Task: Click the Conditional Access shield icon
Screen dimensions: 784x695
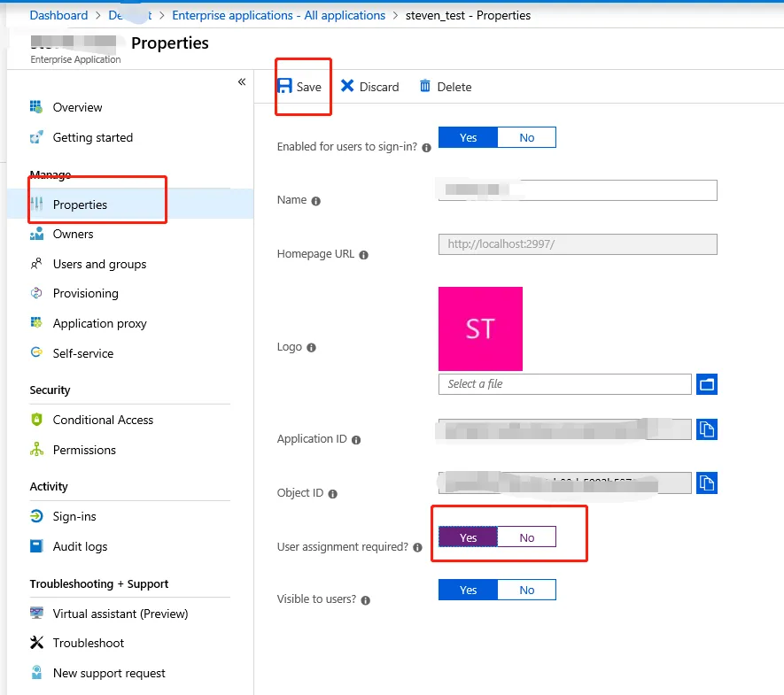Action: click(36, 419)
